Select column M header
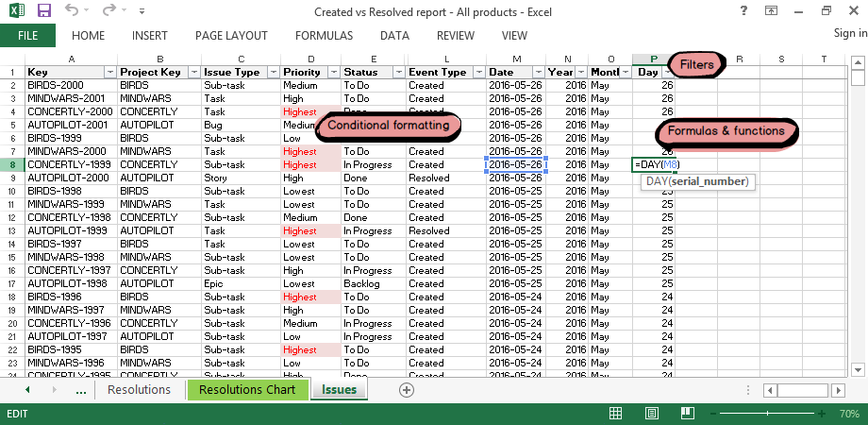The image size is (868, 425). (x=516, y=59)
